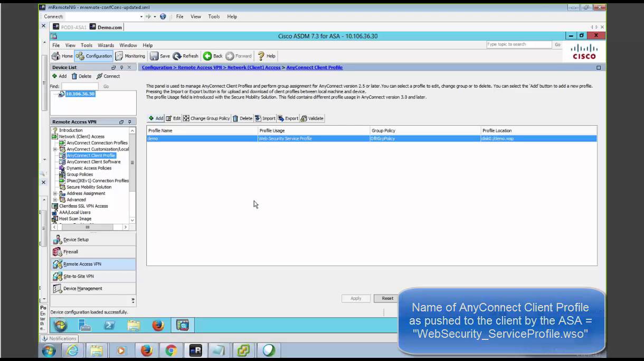Open Firefox in Windows taskbar
This screenshot has height=361, width=644.
pyautogui.click(x=147, y=350)
